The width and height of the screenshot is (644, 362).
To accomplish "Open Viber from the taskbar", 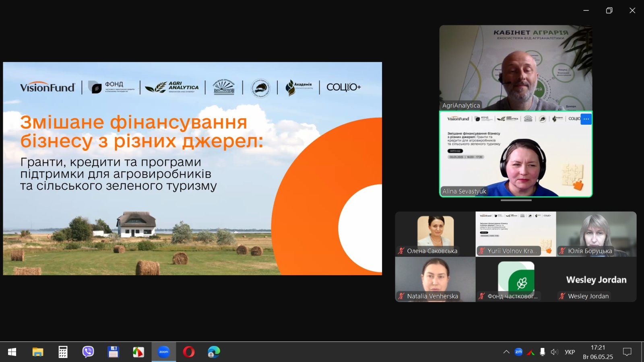I will click(88, 352).
